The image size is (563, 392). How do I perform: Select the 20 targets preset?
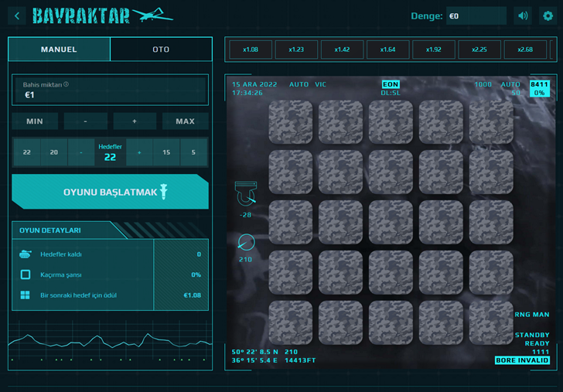coord(54,152)
